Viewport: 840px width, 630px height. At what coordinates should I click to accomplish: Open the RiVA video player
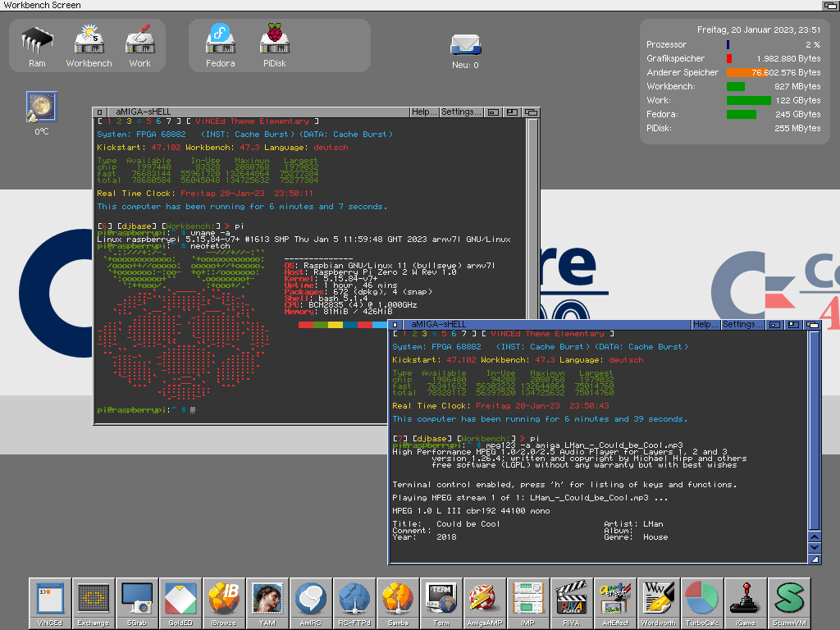point(571,603)
